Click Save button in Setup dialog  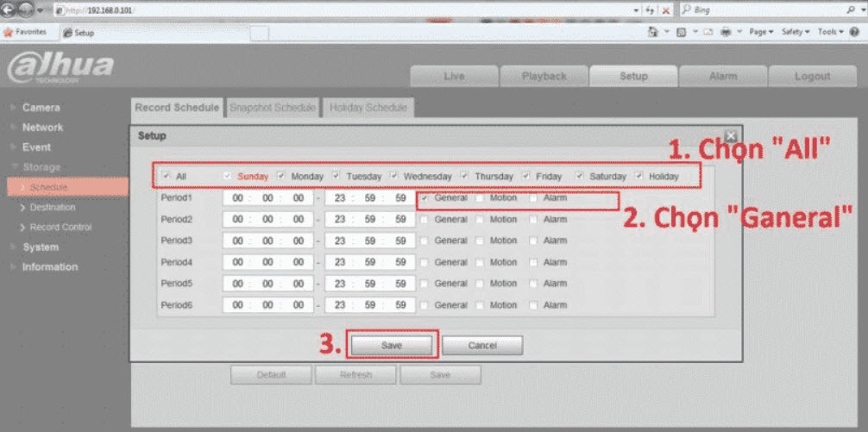(392, 345)
